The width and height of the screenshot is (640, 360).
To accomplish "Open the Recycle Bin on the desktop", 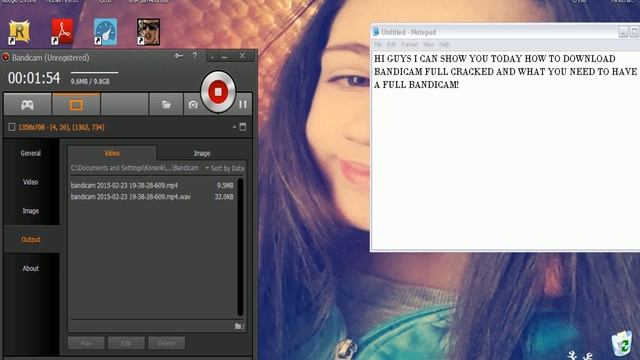I will click(x=622, y=343).
